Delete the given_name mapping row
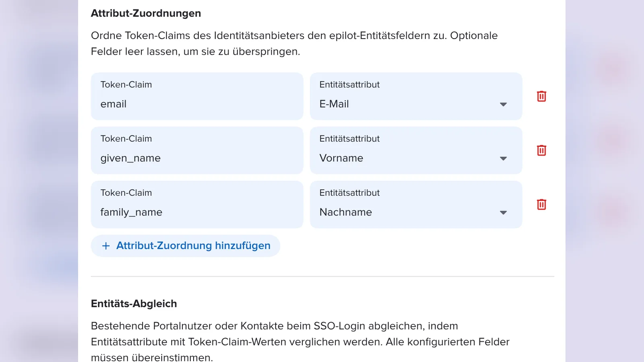644x362 pixels. (x=541, y=150)
